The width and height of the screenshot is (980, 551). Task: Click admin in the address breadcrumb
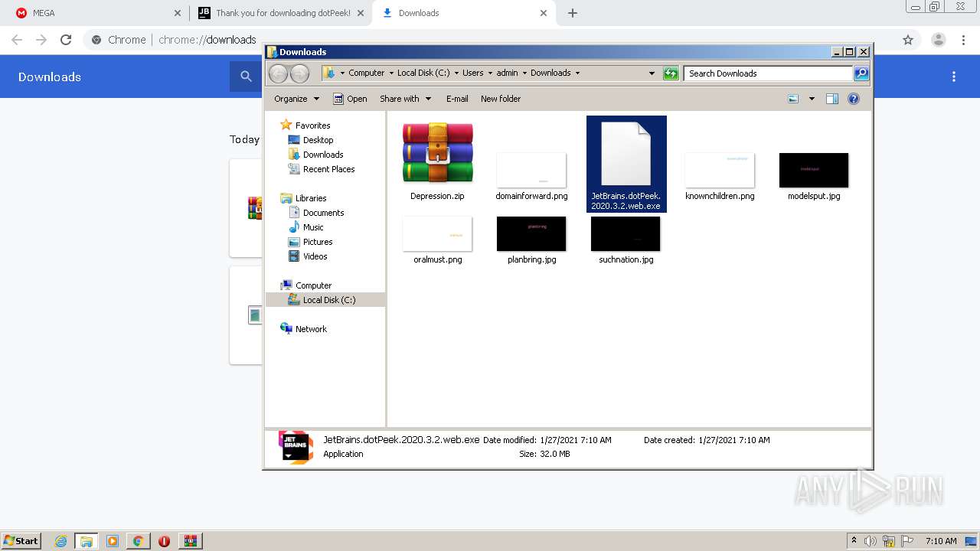[507, 73]
